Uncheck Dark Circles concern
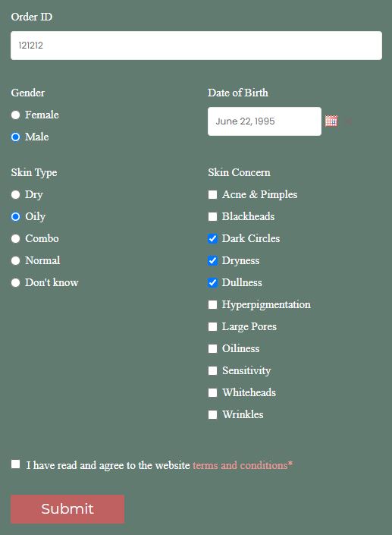Viewport: 392px width, 535px height. (212, 238)
